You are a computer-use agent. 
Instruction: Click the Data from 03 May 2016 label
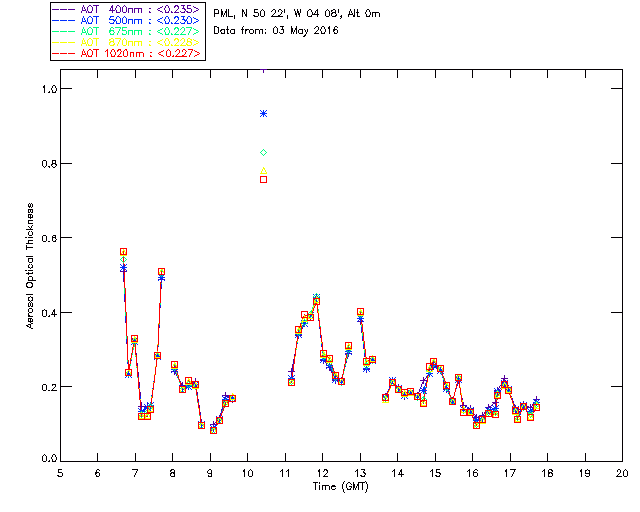276,31
